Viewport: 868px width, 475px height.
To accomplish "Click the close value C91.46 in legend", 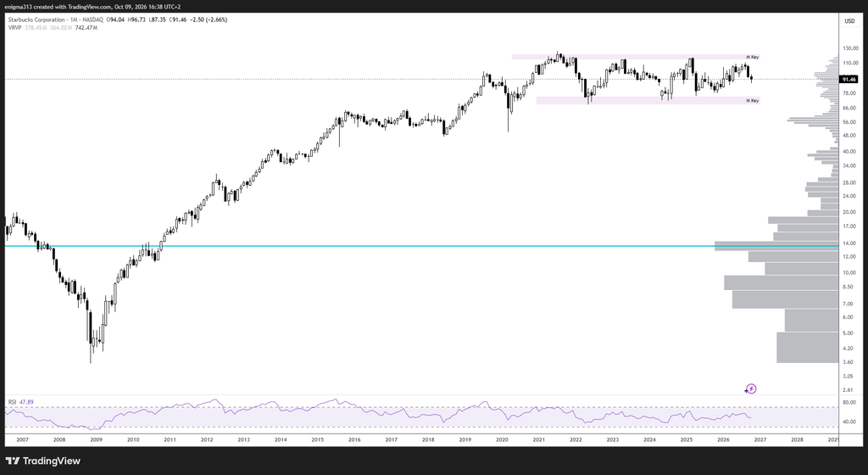I will (178, 20).
